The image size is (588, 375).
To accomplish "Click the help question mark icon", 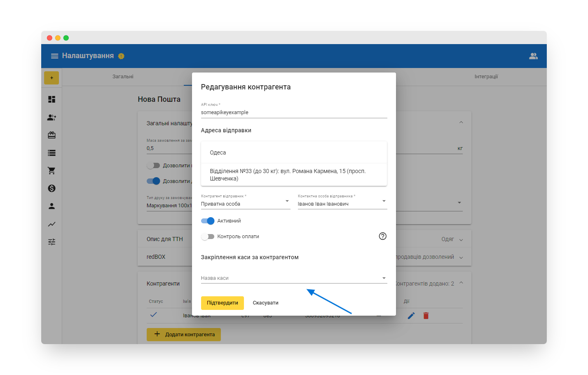I will point(382,236).
